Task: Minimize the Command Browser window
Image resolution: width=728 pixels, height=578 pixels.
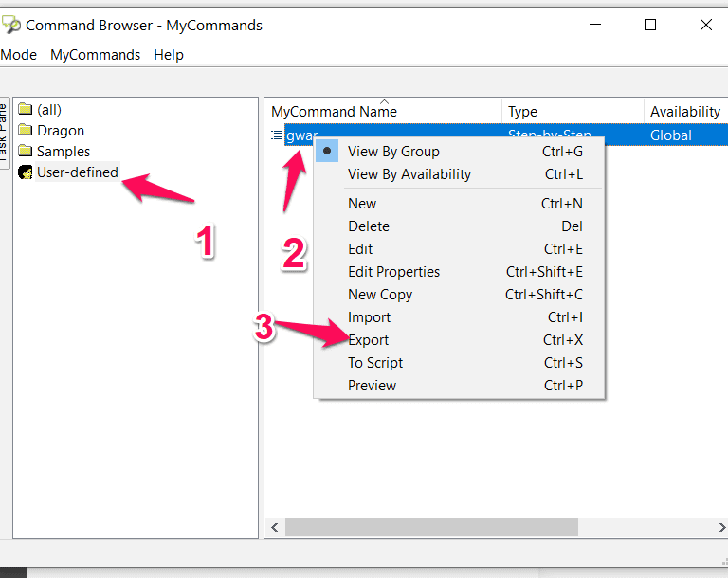Action: point(594,25)
